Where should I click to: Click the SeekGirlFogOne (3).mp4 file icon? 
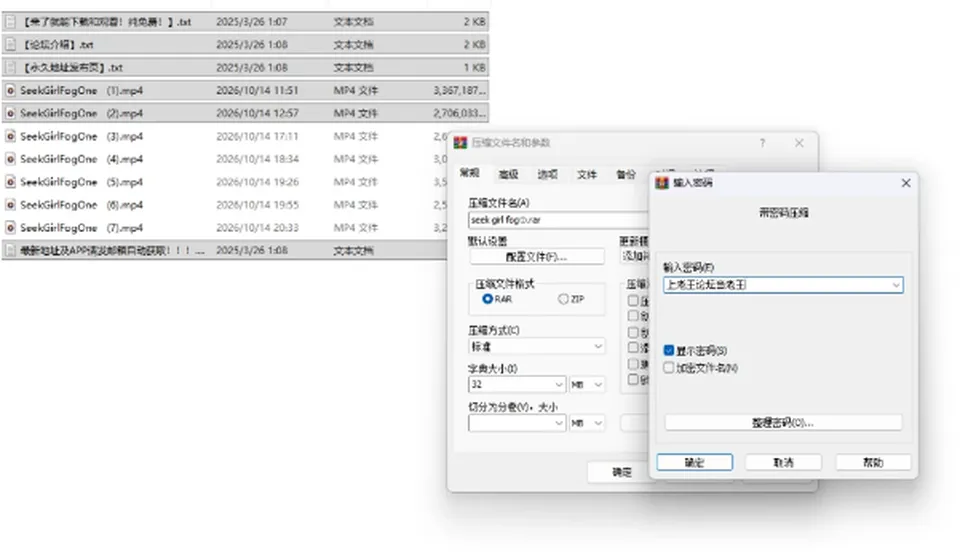[x=10, y=136]
